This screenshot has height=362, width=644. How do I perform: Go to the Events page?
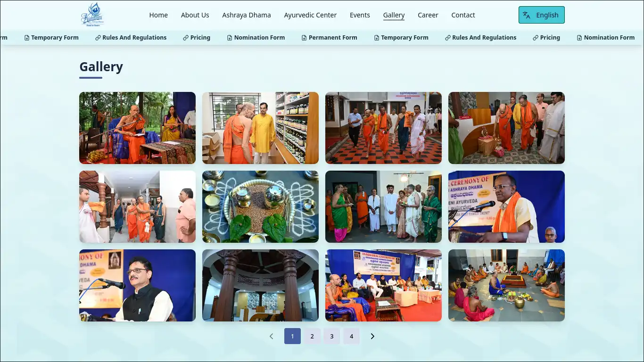360,15
